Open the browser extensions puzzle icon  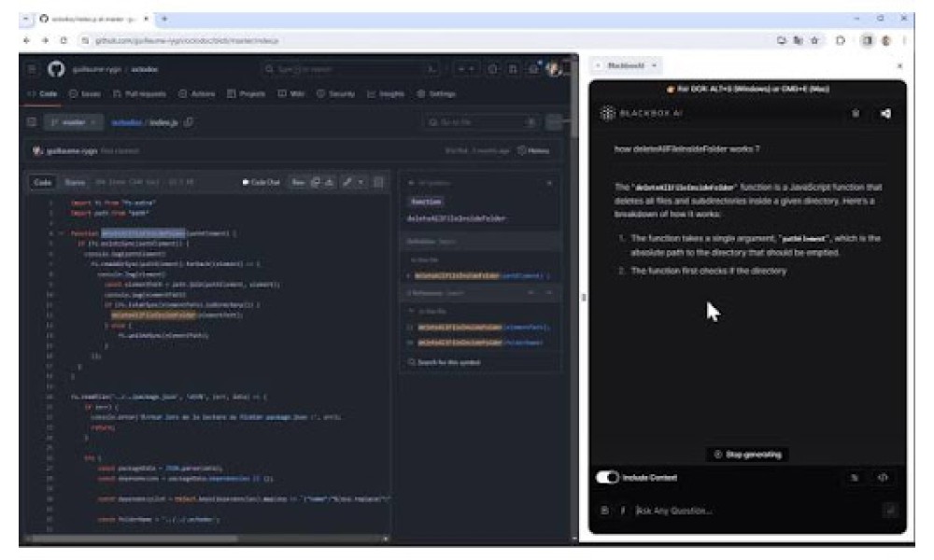coord(841,40)
